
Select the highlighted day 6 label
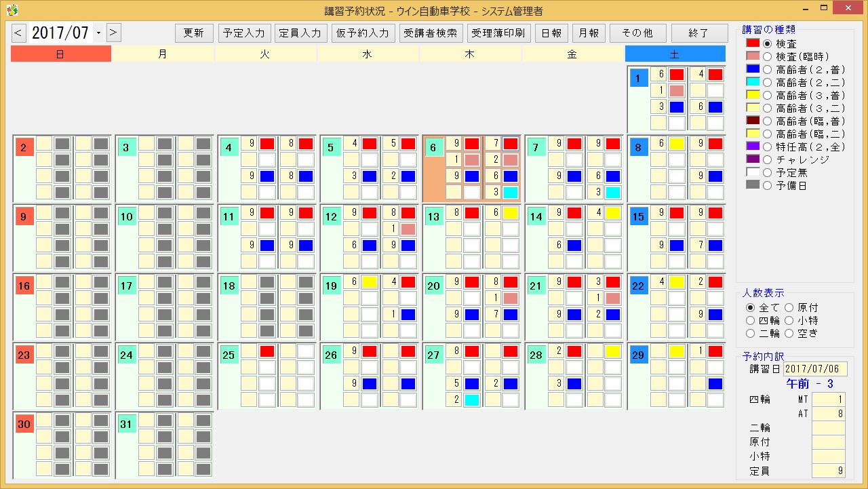pos(433,147)
